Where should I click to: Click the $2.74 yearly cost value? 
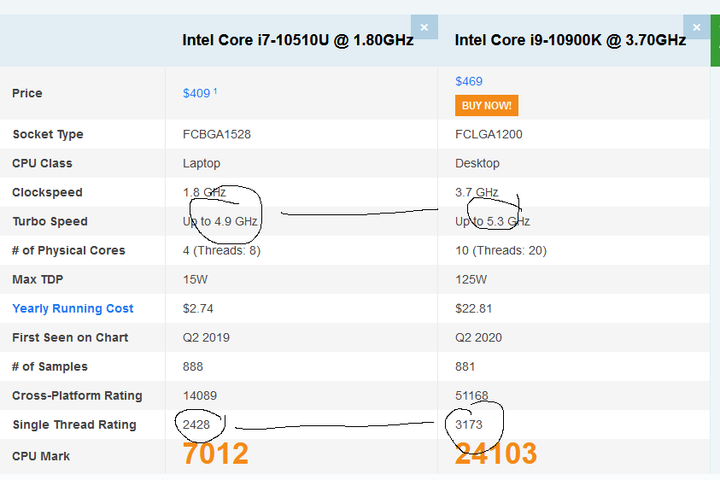[x=198, y=308]
